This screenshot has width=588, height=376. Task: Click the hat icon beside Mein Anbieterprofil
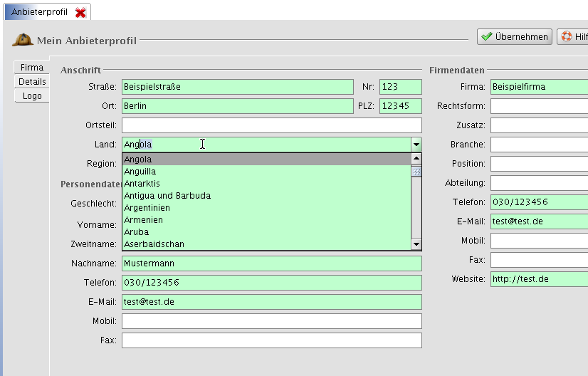[22, 41]
